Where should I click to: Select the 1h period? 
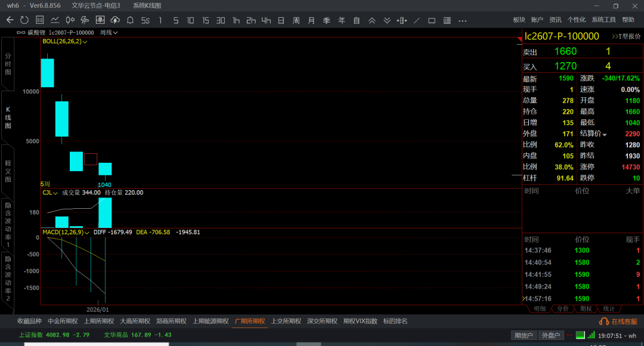(x=236, y=20)
